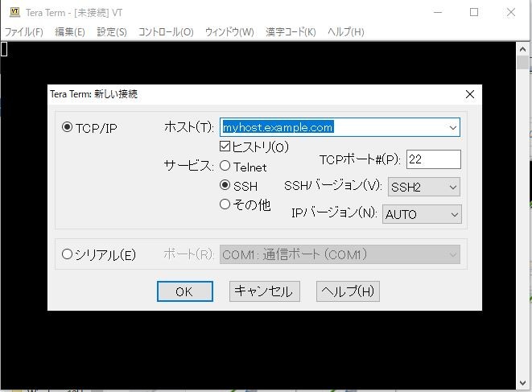Click the TCP port number field showing 22
This screenshot has width=532, height=392.
tap(434, 159)
